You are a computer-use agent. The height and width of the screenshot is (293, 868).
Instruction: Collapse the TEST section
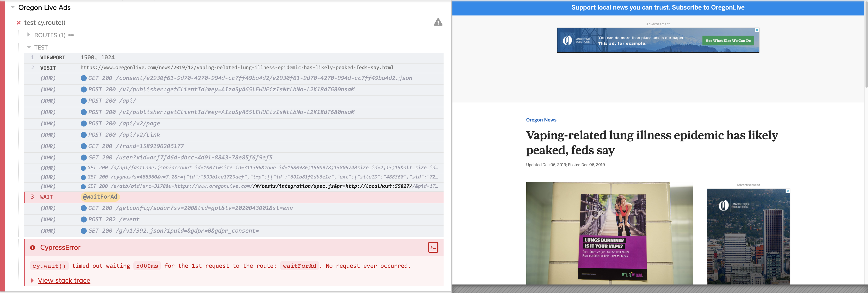(29, 47)
